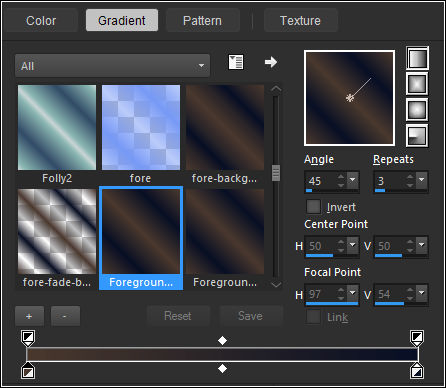
Task: Select the Folly2 gradient thumbnail
Action: coord(57,128)
